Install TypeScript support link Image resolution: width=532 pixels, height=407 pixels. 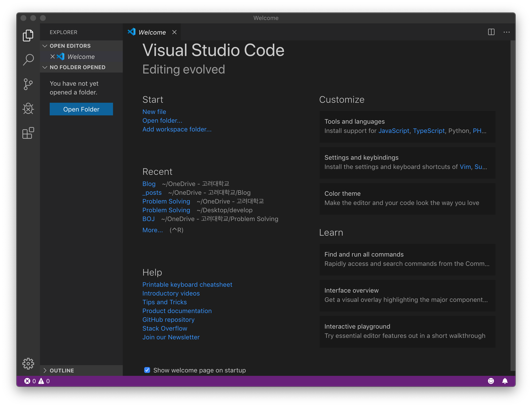pos(429,131)
